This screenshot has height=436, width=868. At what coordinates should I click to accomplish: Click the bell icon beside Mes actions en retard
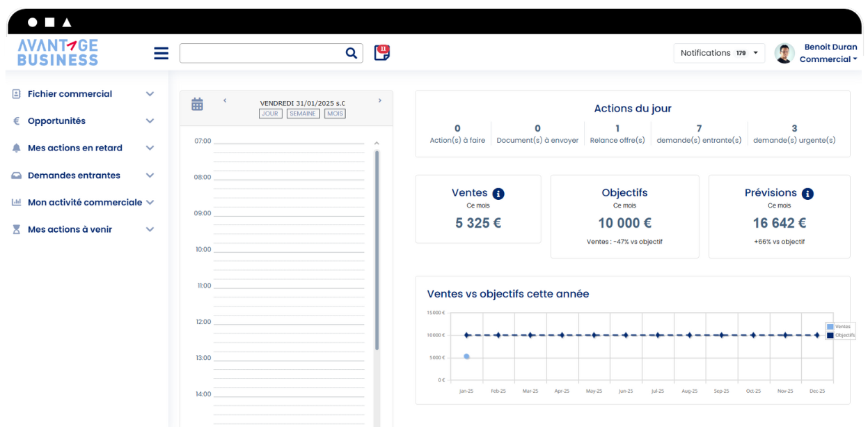coord(15,148)
